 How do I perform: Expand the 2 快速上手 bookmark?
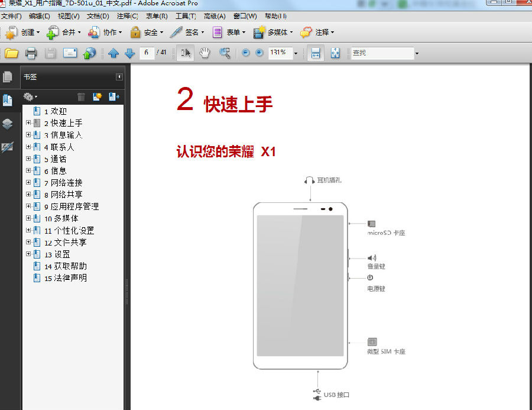pyautogui.click(x=28, y=122)
